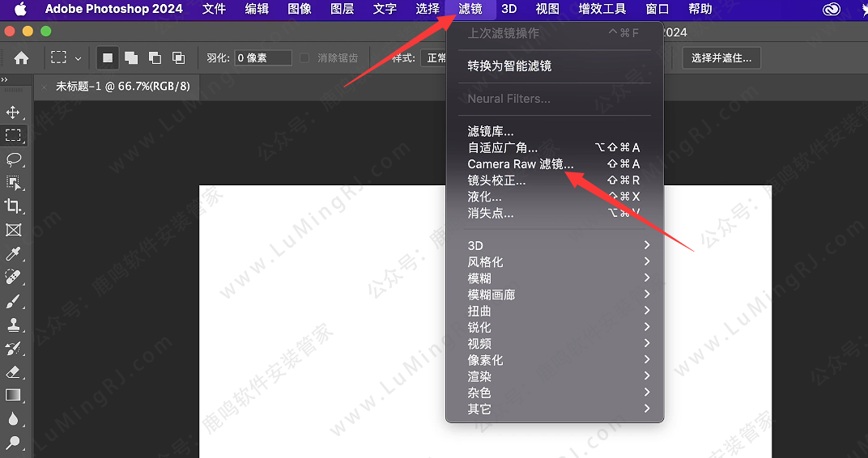Open the Apple menu
The height and width of the screenshot is (458, 868).
click(x=20, y=9)
